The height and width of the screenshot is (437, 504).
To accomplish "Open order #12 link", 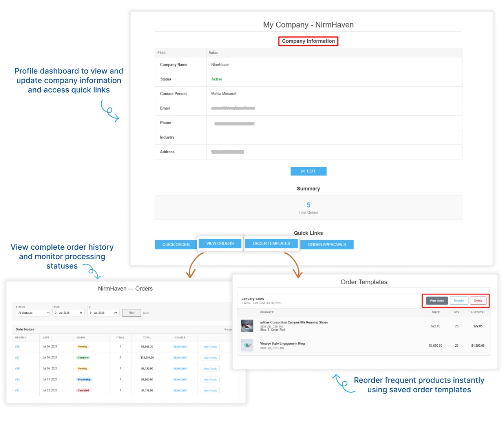I will [x=17, y=380].
